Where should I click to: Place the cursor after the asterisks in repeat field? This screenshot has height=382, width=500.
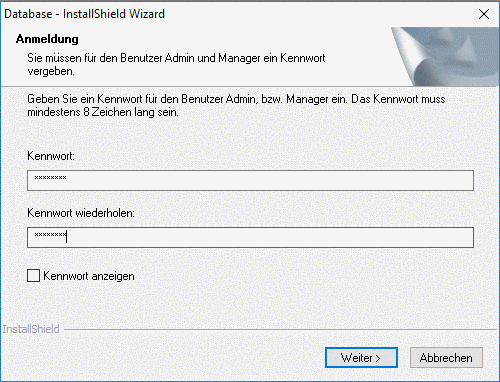coord(67,236)
